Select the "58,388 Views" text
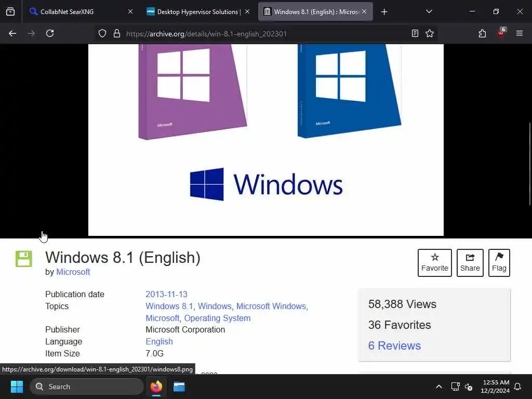Viewport: 532px width, 399px height. [402, 304]
